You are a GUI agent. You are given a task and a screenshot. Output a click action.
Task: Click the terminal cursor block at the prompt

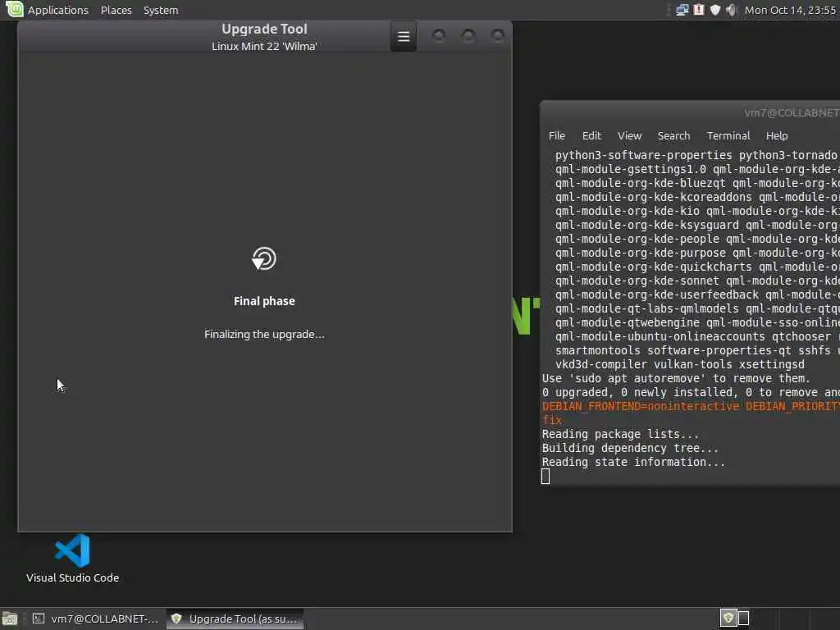tap(546, 476)
